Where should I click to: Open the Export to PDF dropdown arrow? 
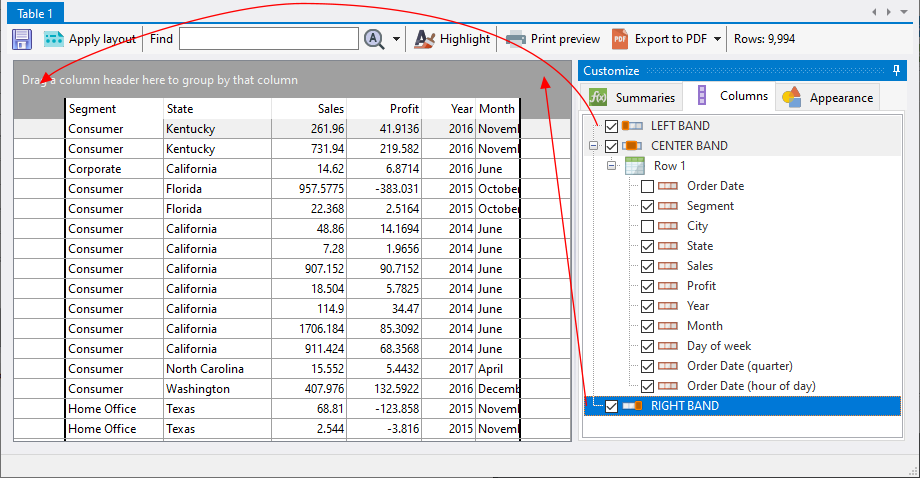point(718,39)
